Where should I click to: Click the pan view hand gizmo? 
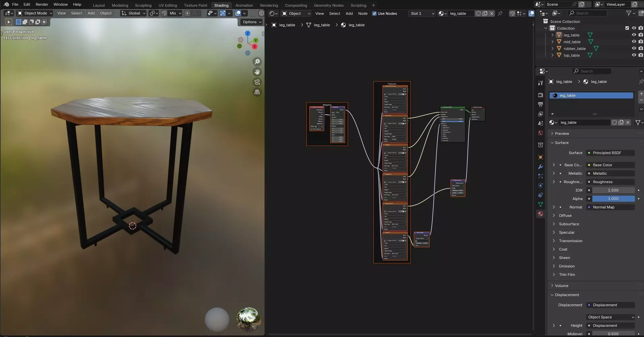click(x=257, y=72)
